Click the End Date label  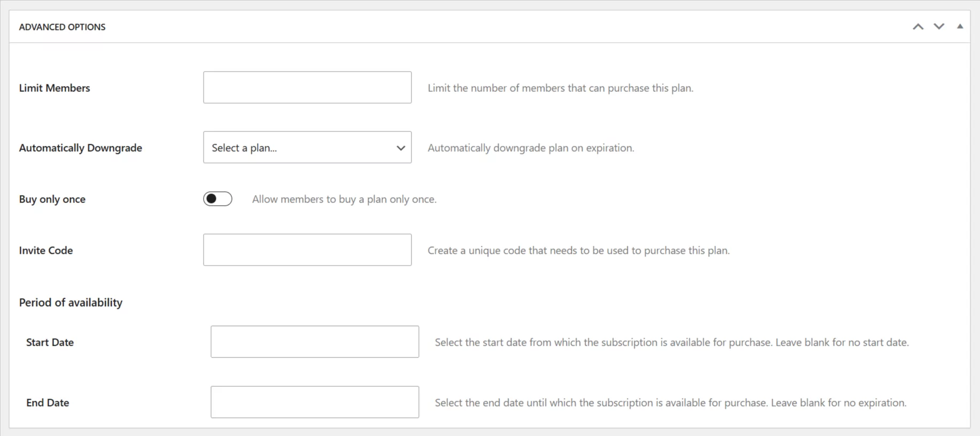point(48,403)
